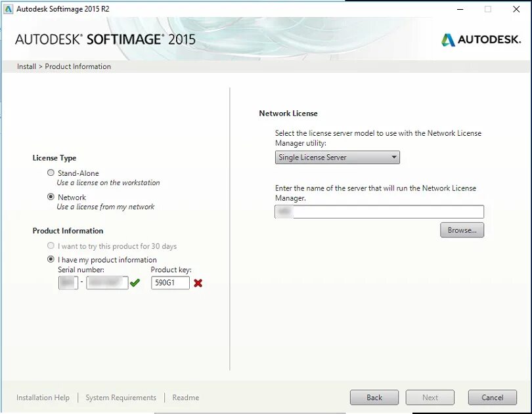This screenshot has height=414, width=532.
Task: Open the Installation Help link
Action: coord(43,398)
